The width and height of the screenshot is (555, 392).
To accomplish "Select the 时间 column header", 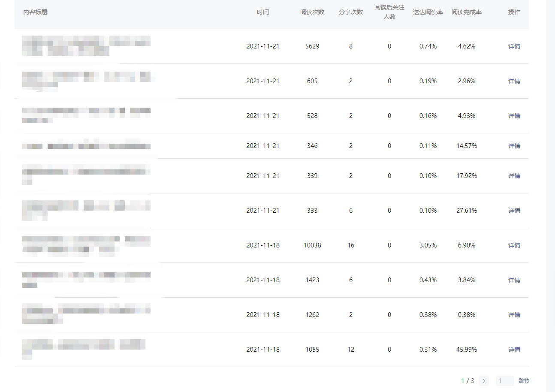I will click(263, 12).
